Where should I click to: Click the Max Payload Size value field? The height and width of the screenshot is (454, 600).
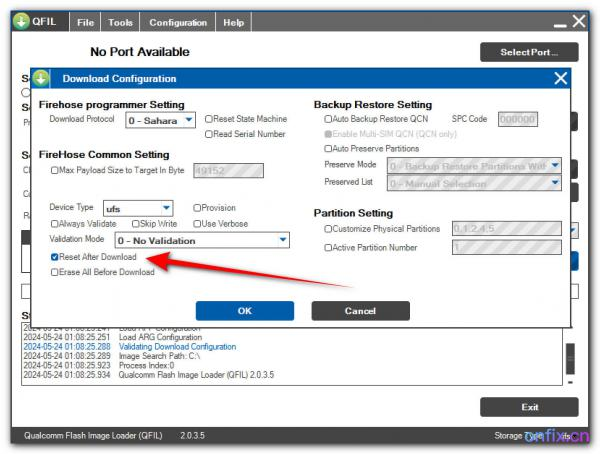tap(228, 171)
